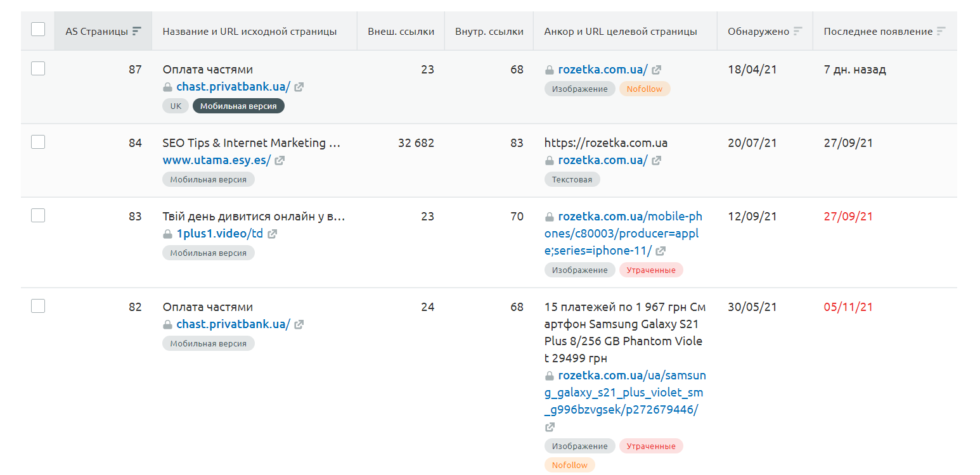Screen dimensions: 980x475
Task: Open external icon next to rozetka.com.ua/ in row 87
Action: coord(657,70)
